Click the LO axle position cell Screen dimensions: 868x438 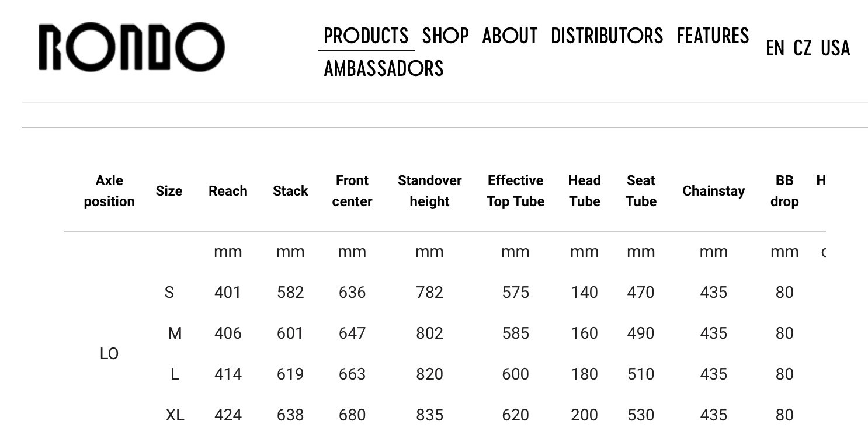click(x=109, y=354)
